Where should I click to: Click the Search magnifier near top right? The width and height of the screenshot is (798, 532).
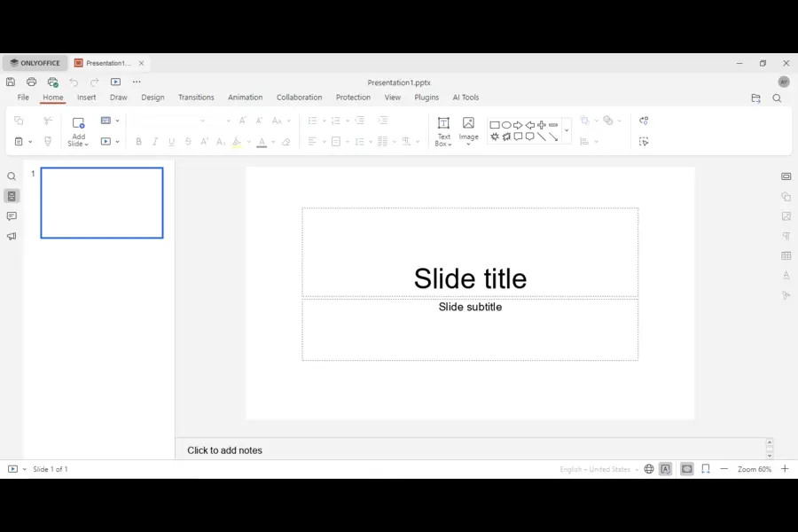(777, 98)
